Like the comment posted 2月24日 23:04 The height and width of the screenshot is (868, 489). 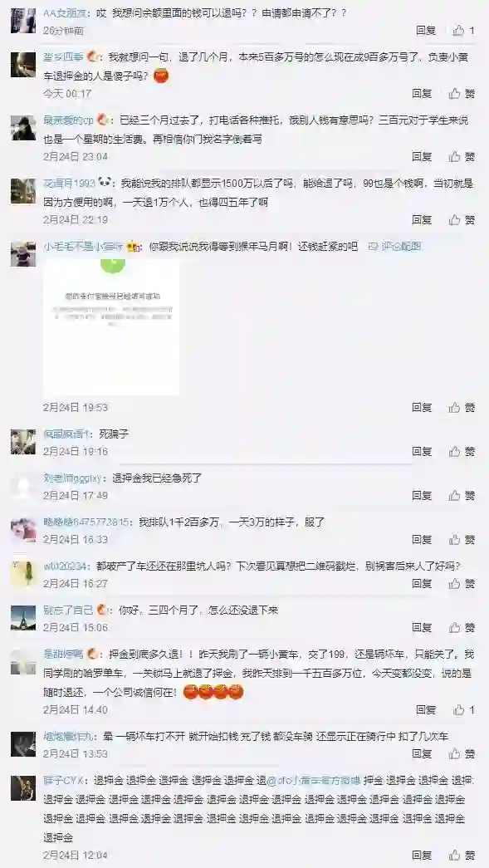point(462,157)
